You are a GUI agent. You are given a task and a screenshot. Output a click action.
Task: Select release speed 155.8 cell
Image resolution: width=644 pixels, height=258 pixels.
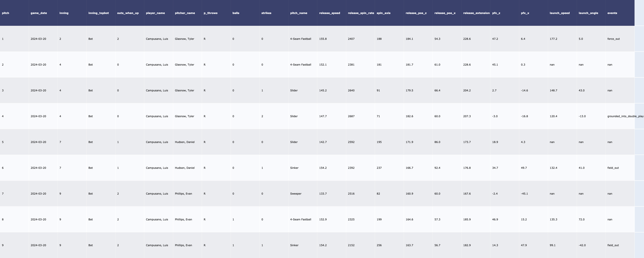[x=323, y=39]
